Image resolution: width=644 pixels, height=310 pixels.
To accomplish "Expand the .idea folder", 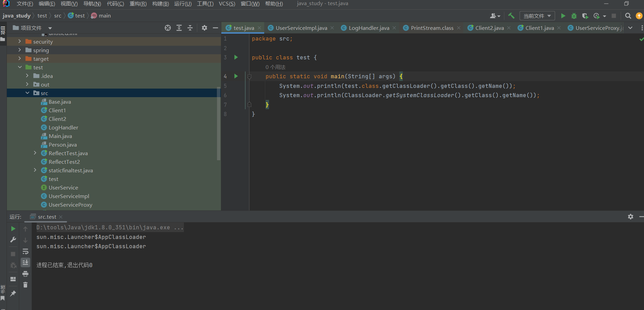I will coord(27,76).
